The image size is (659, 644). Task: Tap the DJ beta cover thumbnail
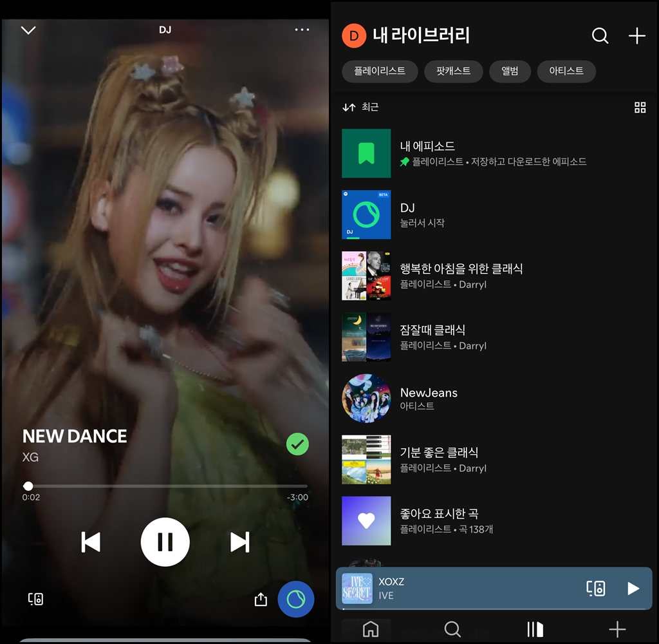366,214
